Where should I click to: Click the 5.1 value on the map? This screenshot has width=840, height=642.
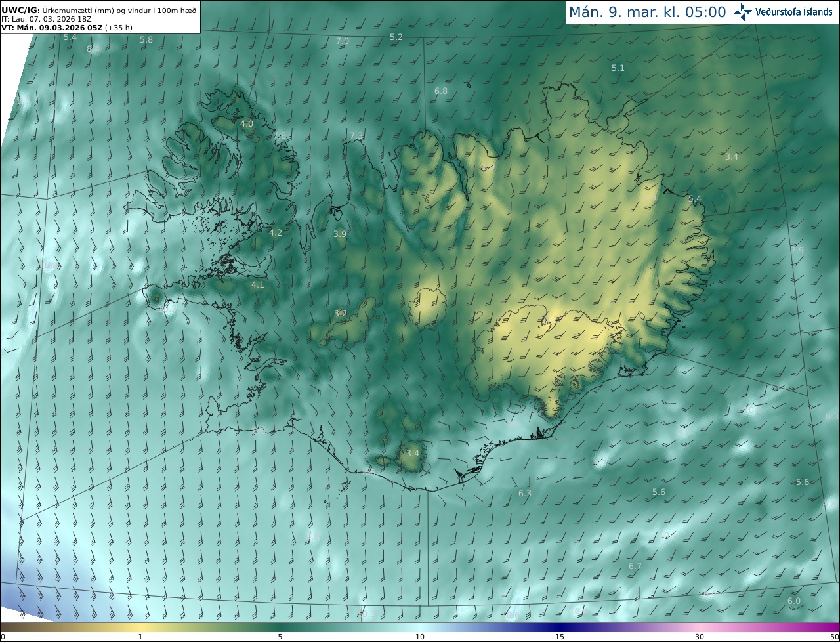point(618,68)
